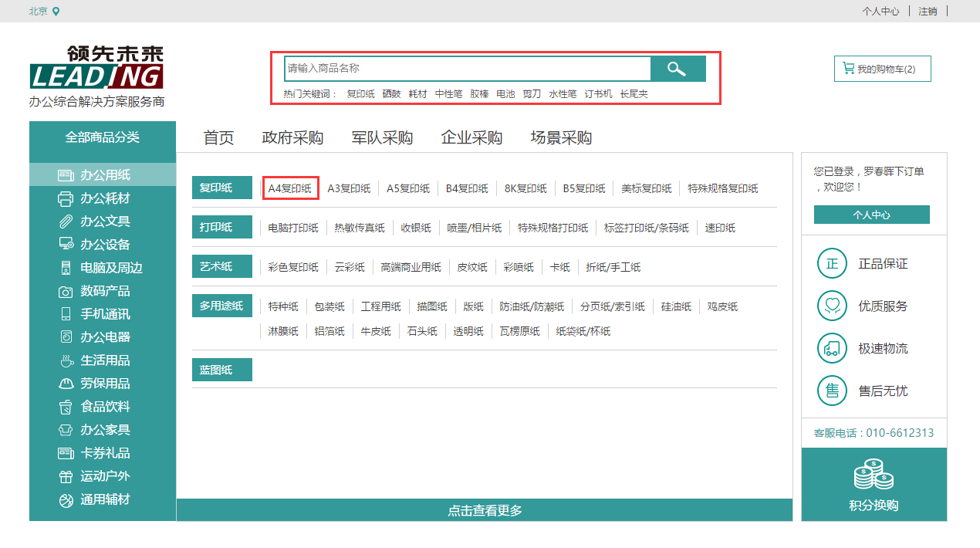This screenshot has height=548, width=980.
Task: Click the magnifying glass search button
Action: [x=678, y=69]
